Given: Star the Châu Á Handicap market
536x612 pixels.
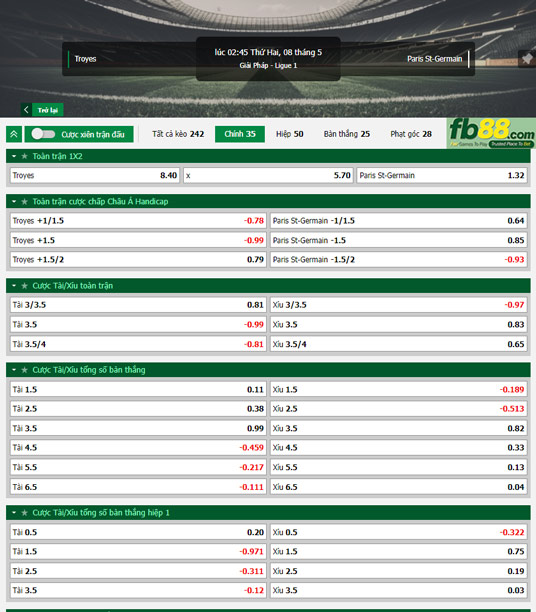Looking at the screenshot, I should coord(25,201).
